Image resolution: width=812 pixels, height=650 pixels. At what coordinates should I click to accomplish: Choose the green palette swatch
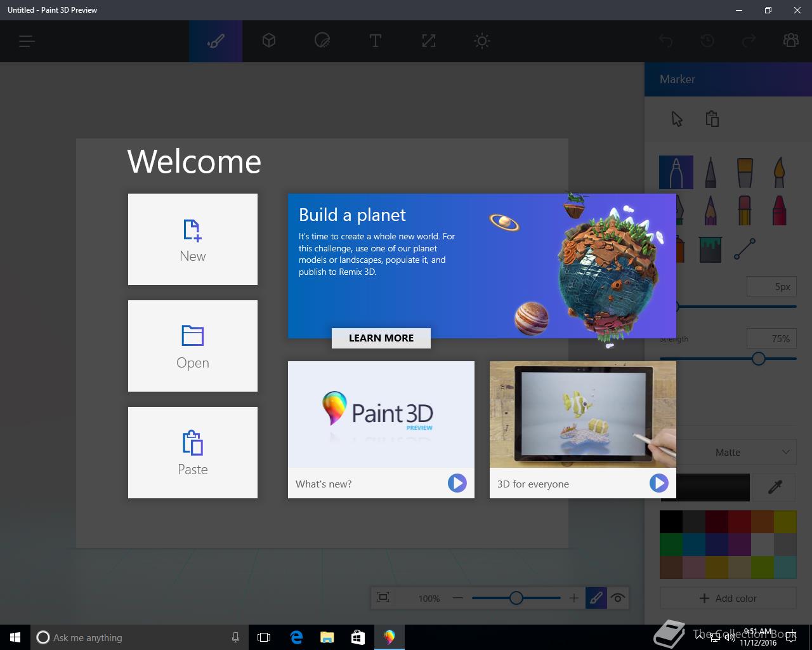(671, 545)
